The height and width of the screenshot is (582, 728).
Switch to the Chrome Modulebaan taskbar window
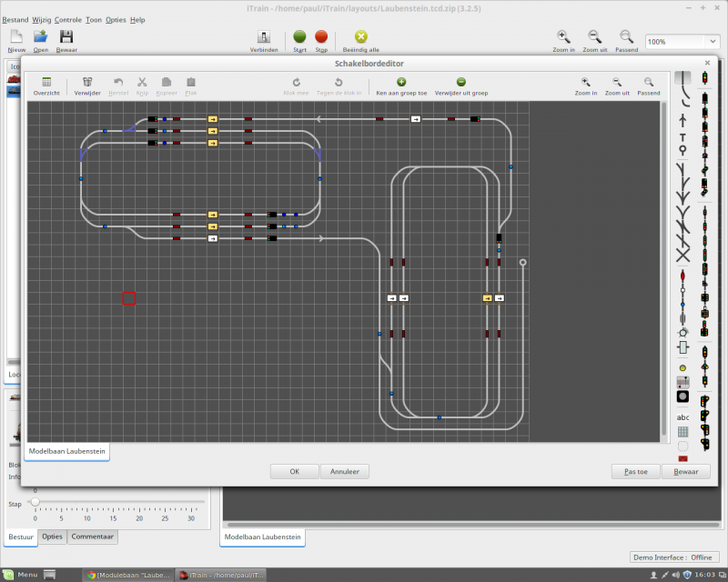point(128,575)
